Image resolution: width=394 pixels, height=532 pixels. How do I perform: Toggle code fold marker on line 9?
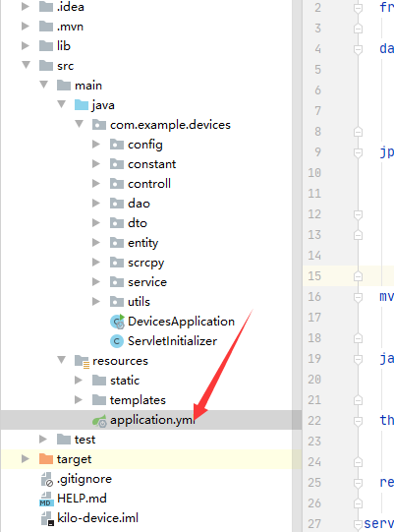(358, 152)
